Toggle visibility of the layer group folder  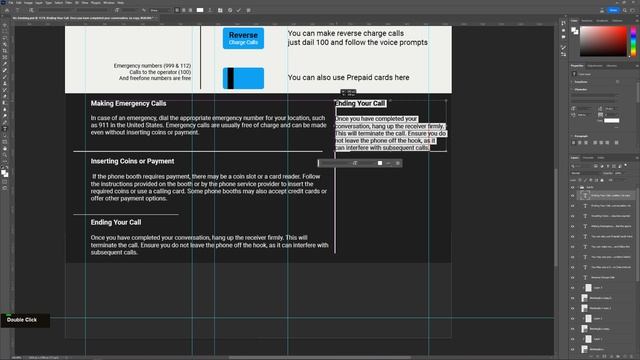[573, 187]
